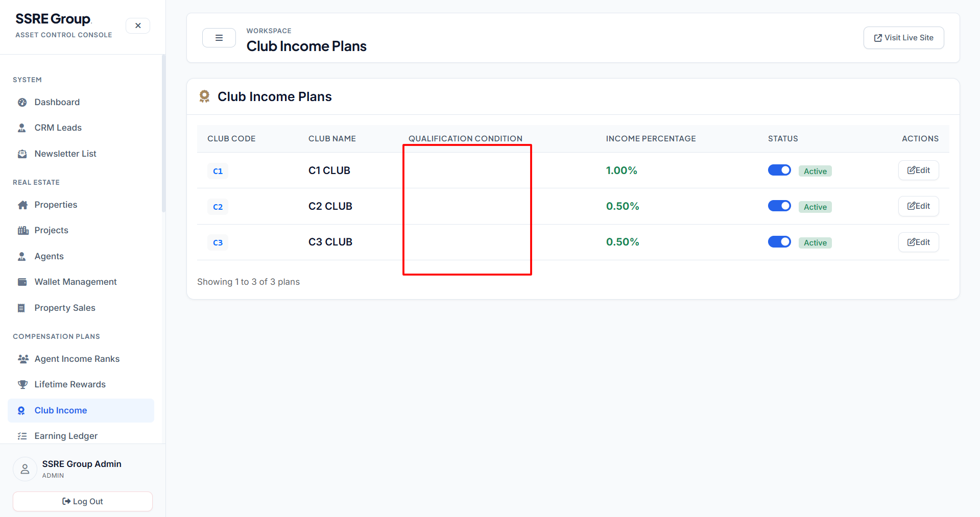Toggle the C1 CLUB status switch
Screen dimensions: 980x517
pyautogui.click(x=779, y=170)
